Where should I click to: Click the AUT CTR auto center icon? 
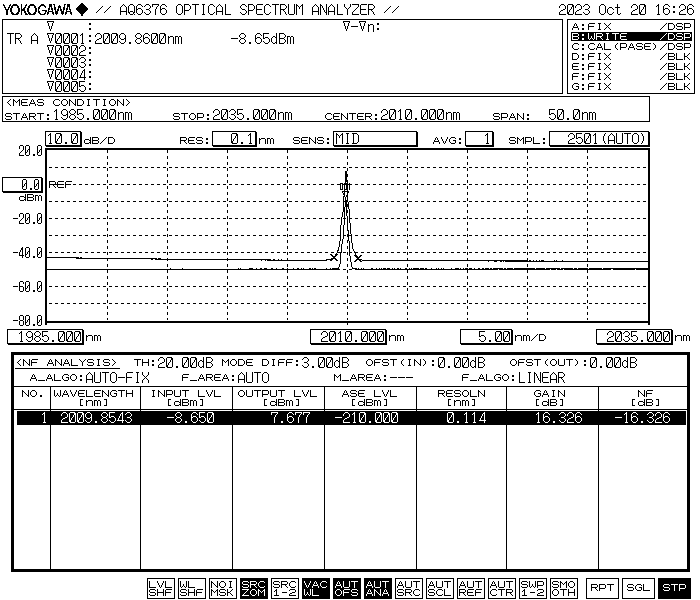(502, 588)
